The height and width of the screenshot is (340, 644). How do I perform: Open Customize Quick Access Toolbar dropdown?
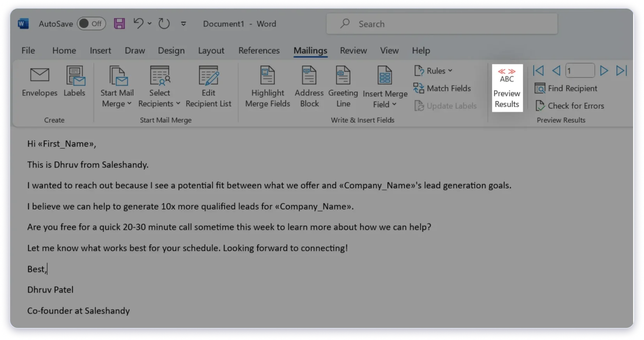click(x=183, y=24)
